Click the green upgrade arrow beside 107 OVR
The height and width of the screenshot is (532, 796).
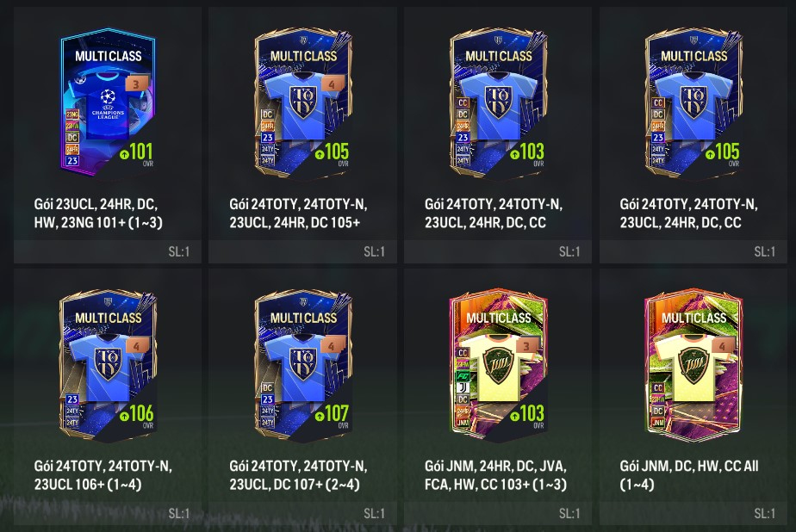(x=320, y=416)
